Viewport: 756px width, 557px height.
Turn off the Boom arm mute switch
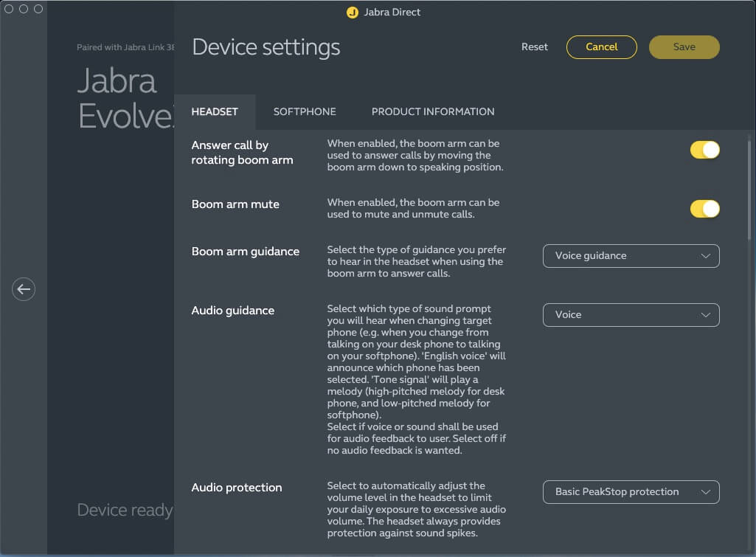704,209
